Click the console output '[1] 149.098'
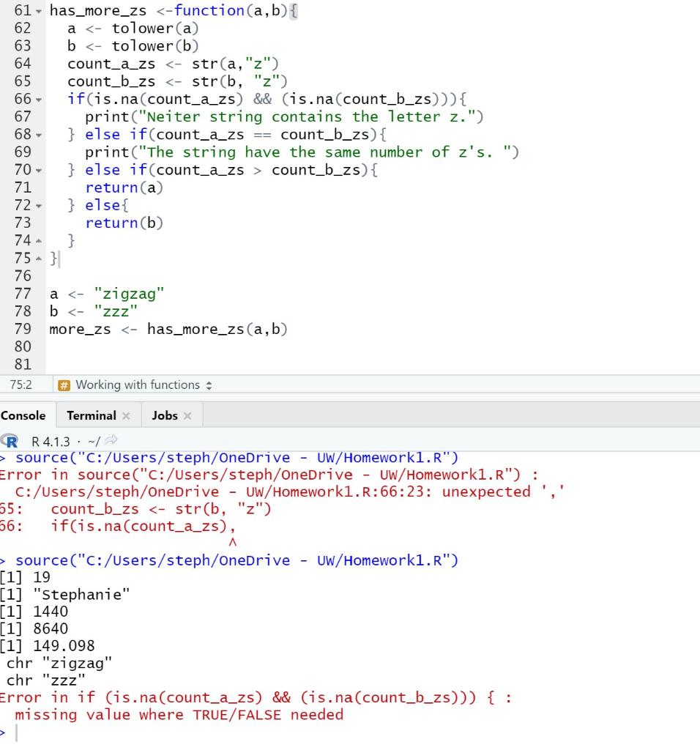 [48, 646]
